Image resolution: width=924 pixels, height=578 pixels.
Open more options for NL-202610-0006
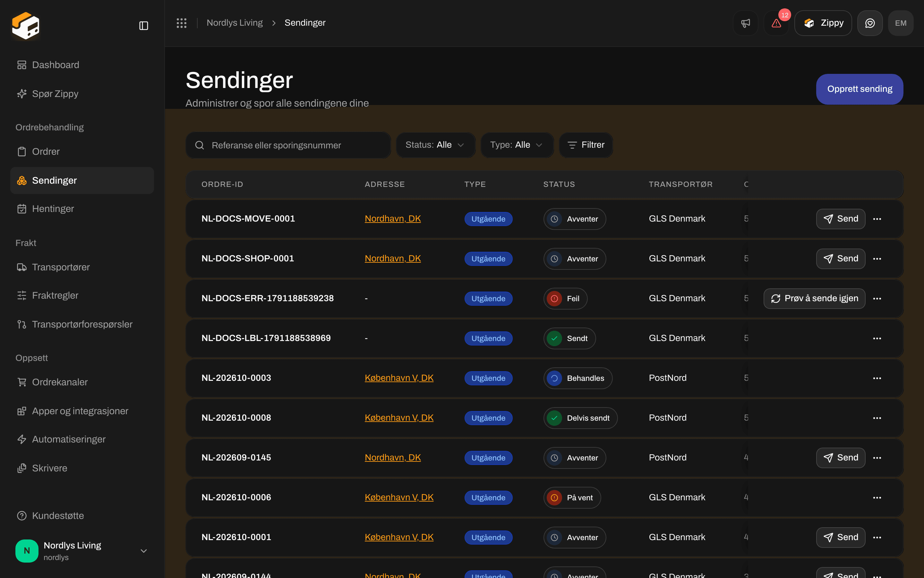coord(877,497)
